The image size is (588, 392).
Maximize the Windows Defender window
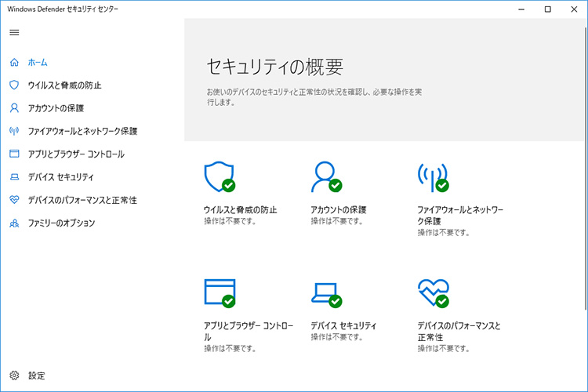point(547,9)
